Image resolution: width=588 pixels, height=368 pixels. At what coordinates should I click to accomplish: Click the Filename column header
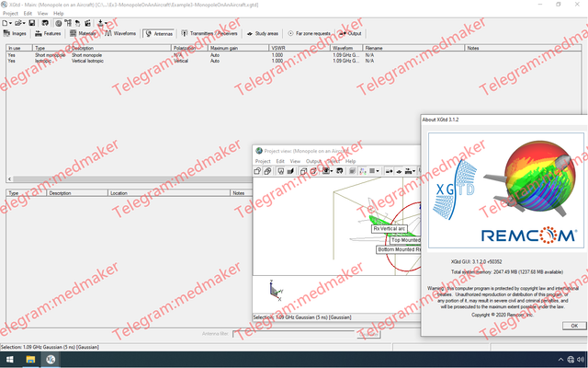[413, 48]
